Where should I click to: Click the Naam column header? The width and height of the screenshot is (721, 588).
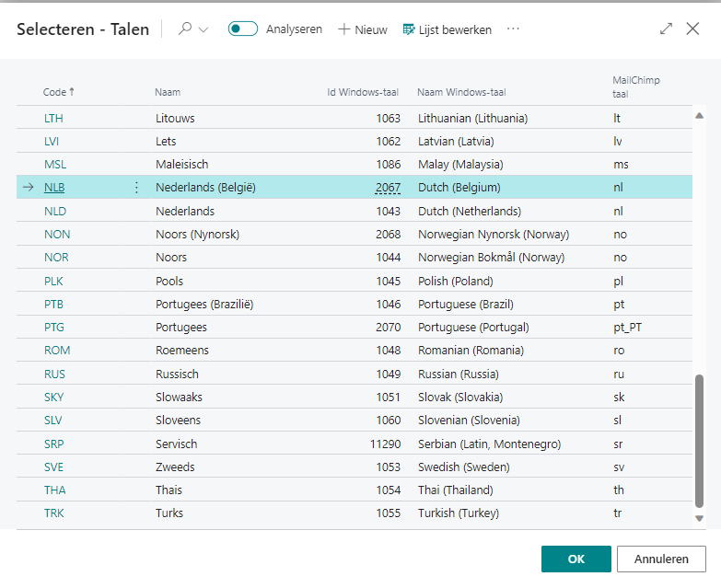tap(168, 92)
